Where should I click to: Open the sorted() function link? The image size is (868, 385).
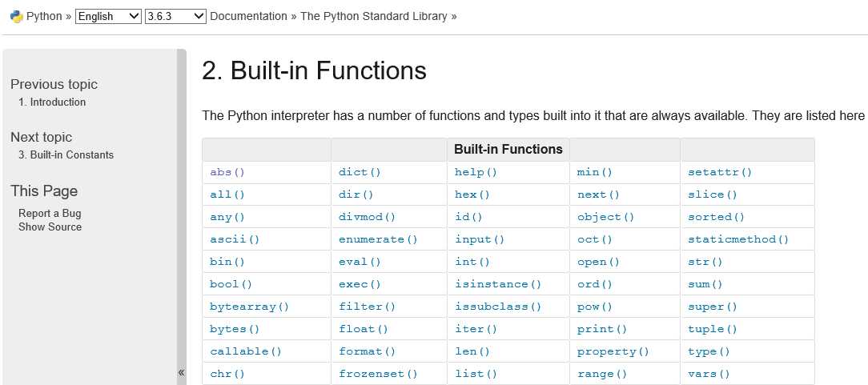click(717, 217)
